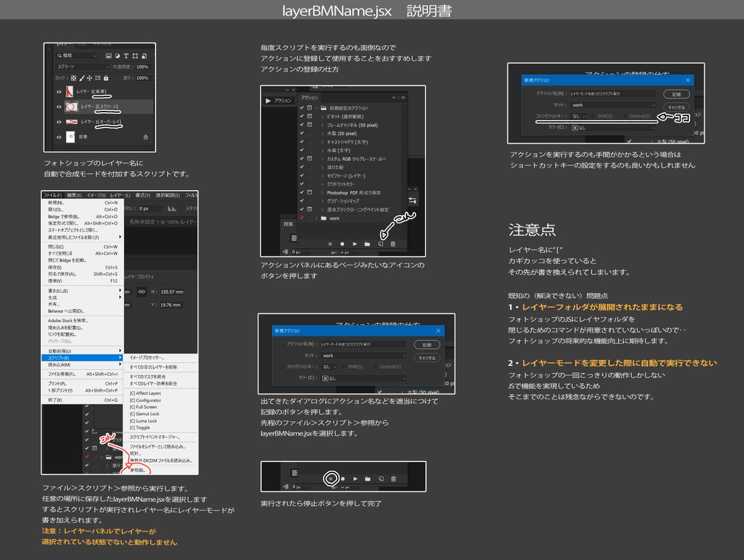The image size is (744, 560).
Task: Toggle visibility eye of the 背景 layer
Action: point(60,136)
